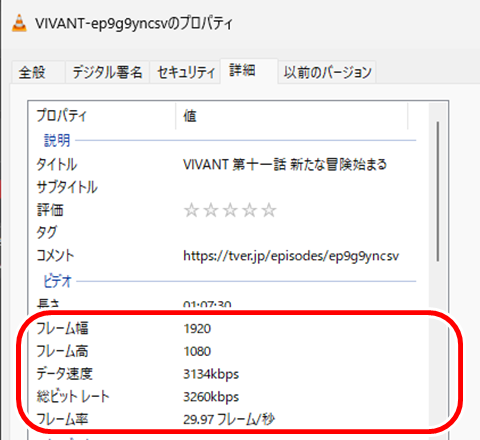Click the 詳細 tab
480x440 pixels.
[249, 71]
